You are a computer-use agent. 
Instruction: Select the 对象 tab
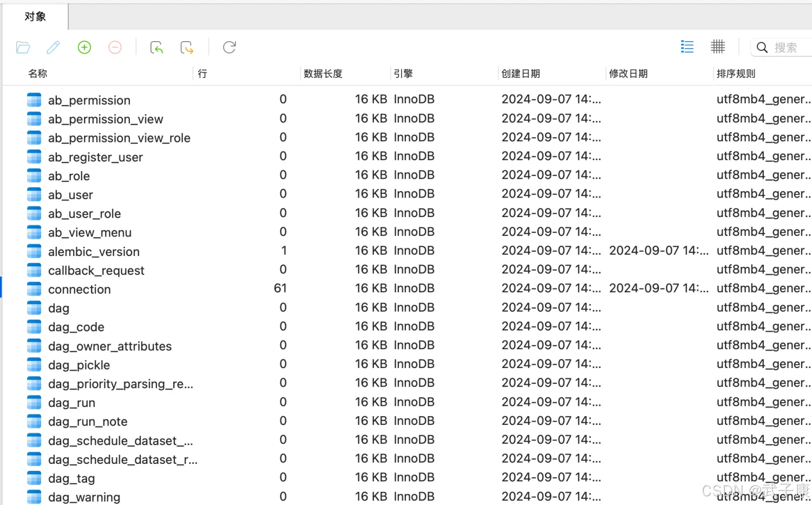tap(35, 17)
